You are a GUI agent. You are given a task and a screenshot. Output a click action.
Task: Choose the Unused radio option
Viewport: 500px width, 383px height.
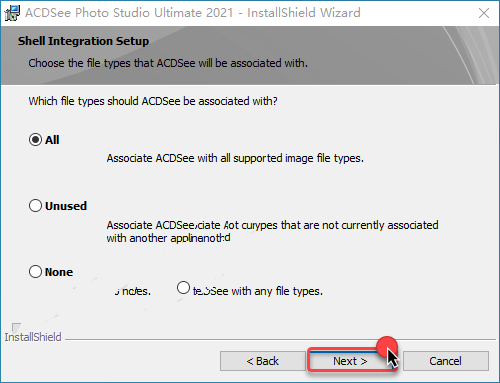click(x=35, y=206)
